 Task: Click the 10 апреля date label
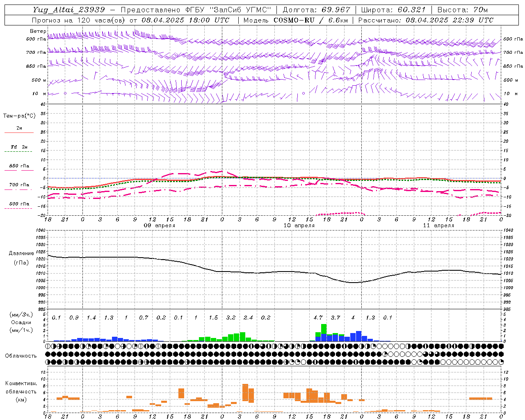[299, 226]
